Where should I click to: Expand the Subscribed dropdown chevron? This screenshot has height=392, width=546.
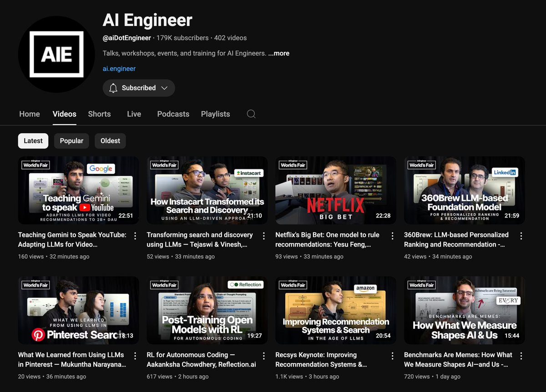point(164,88)
